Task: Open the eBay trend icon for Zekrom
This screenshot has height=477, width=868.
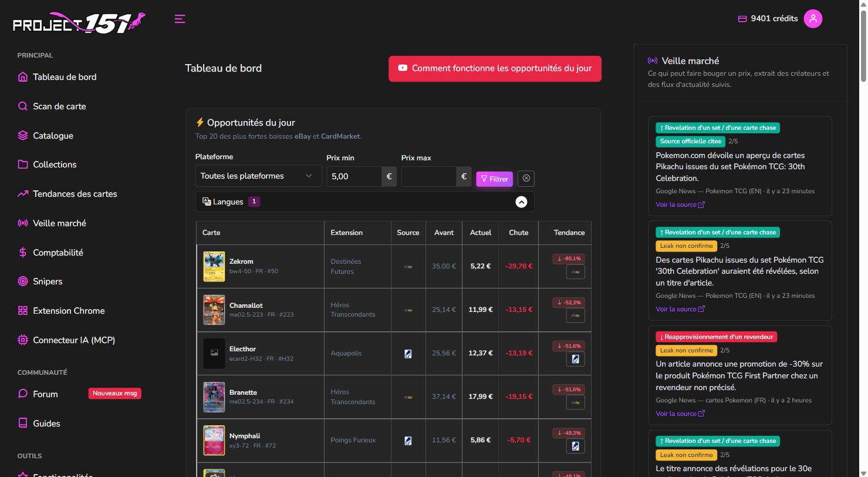Action: (575, 272)
